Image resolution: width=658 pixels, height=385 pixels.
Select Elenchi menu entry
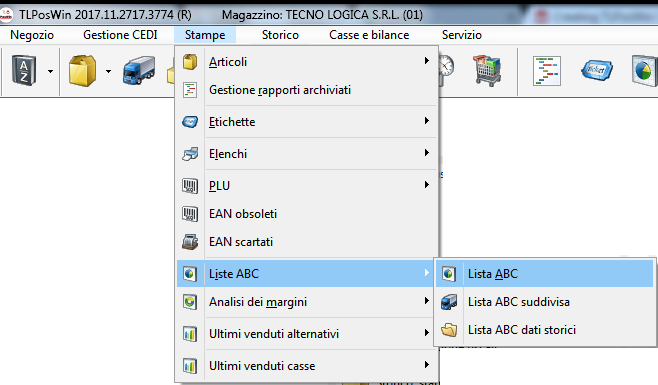[307, 154]
